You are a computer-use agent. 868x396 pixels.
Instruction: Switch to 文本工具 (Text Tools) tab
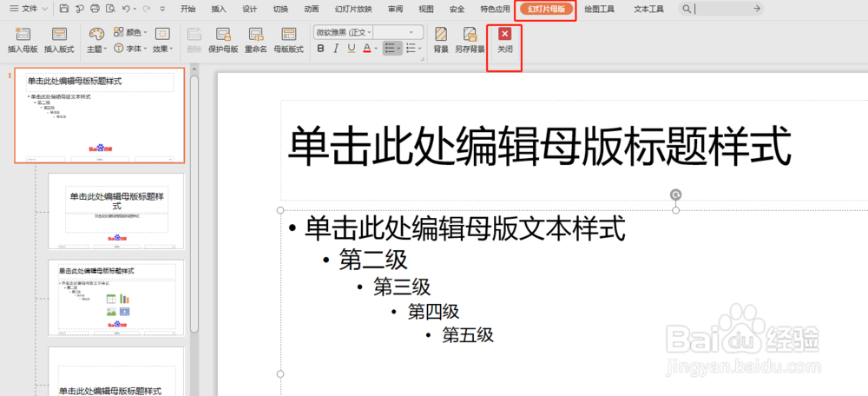point(648,9)
